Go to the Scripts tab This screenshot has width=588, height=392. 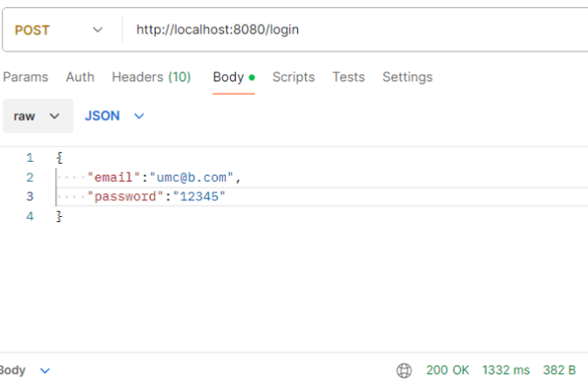(294, 77)
